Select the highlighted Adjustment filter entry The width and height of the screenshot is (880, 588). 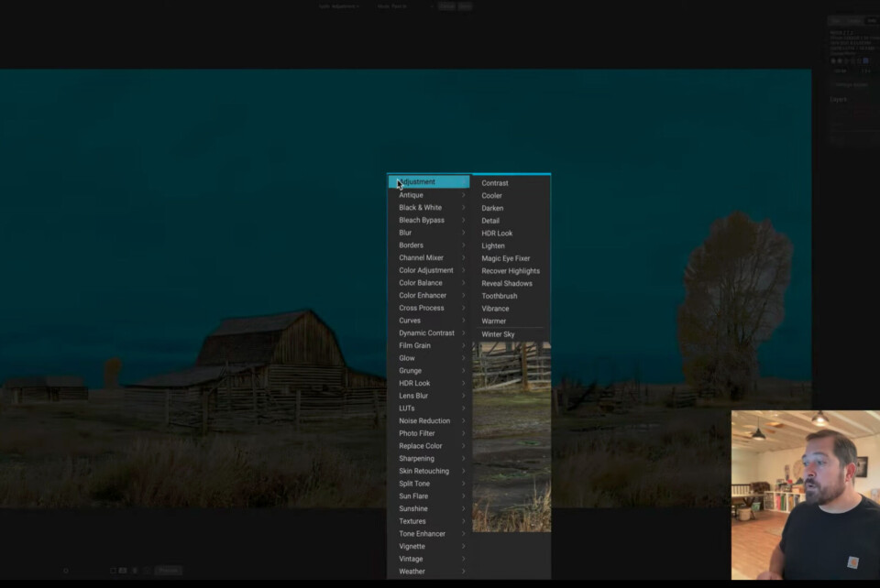(x=427, y=182)
